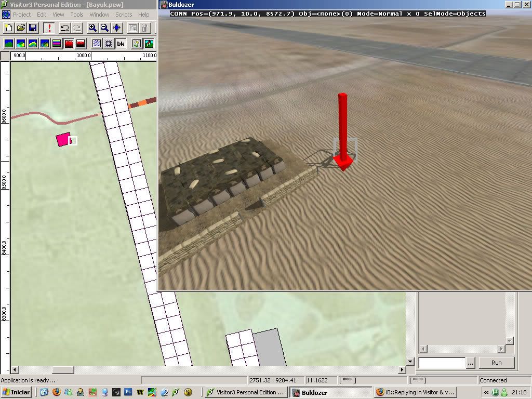Screen dimensions: 532x399
Task: Zoom in on the map
Action: pyautogui.click(x=92, y=28)
